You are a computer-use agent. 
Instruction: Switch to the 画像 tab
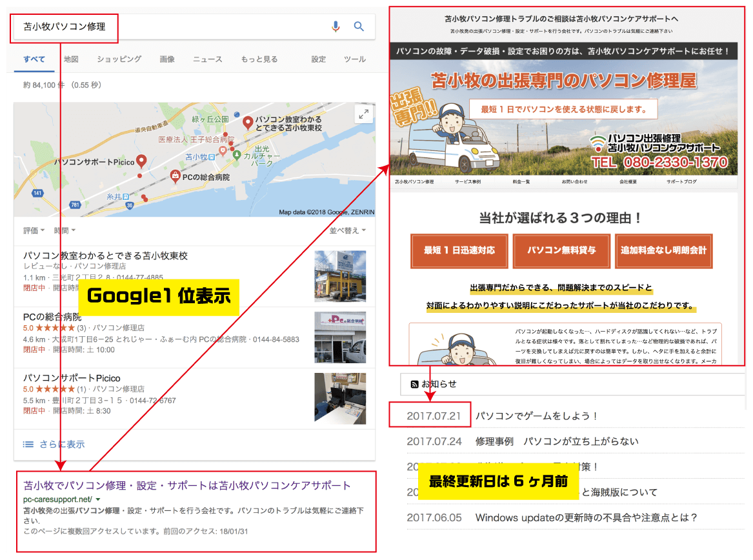(167, 59)
